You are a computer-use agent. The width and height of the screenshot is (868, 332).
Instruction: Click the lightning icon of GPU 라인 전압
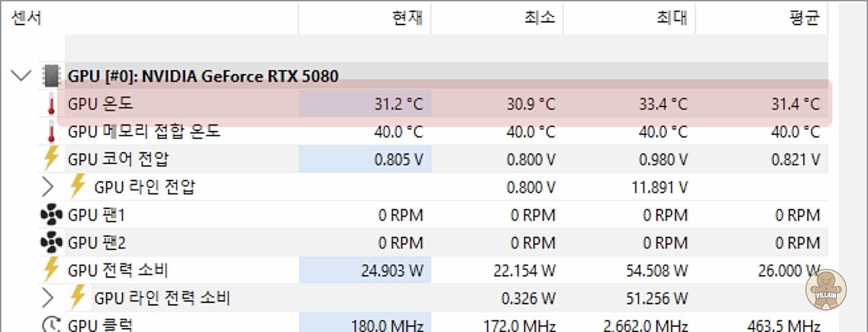point(77,186)
